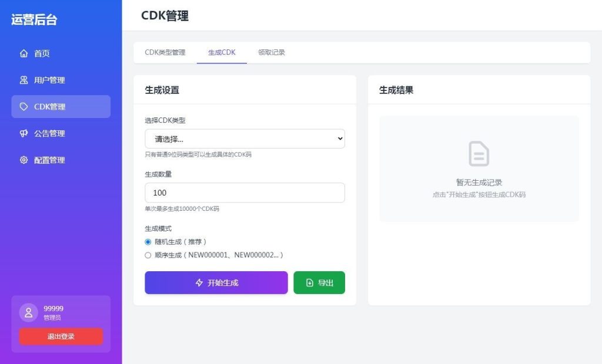The width and height of the screenshot is (602, 364).
Task: Select the 配置管理 gear icon
Action: point(23,160)
